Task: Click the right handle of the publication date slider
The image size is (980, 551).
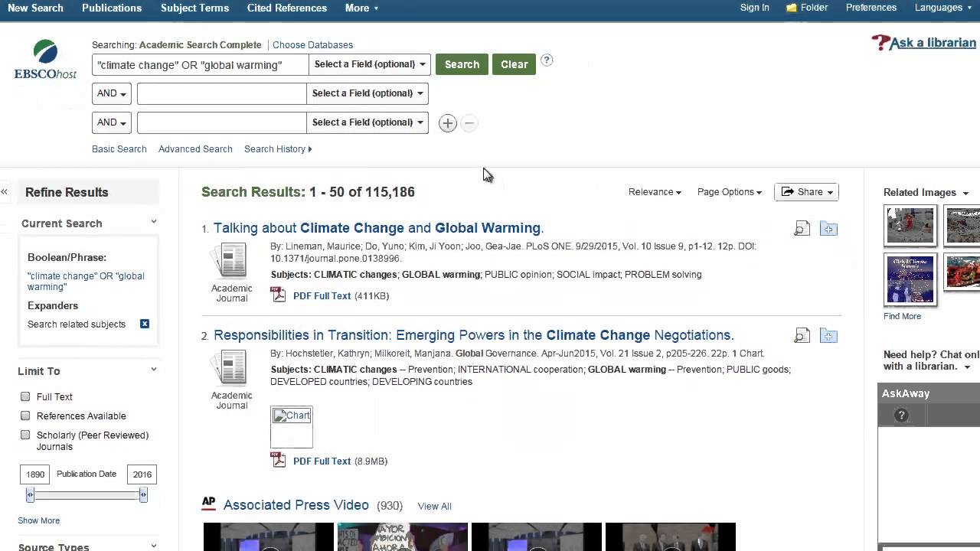Action: tap(143, 496)
